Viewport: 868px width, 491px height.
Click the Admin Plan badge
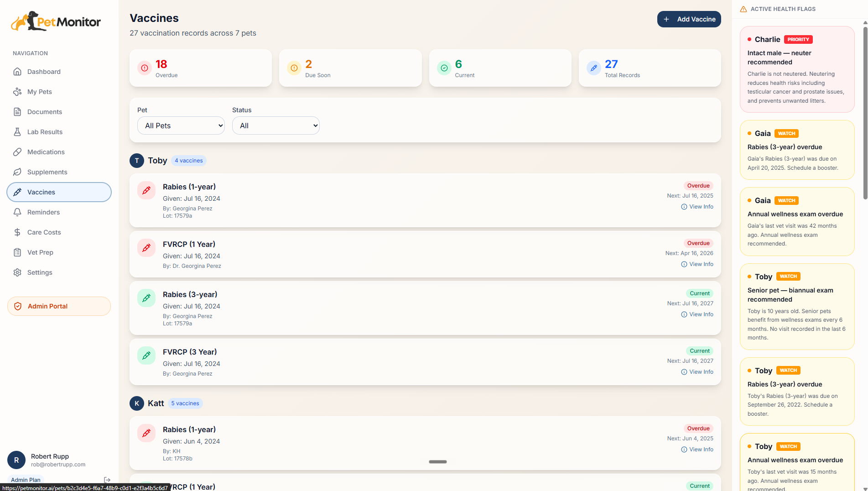pyautogui.click(x=26, y=480)
